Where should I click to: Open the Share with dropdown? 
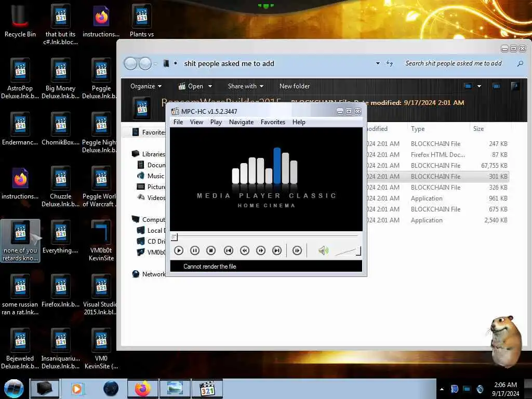tap(246, 86)
